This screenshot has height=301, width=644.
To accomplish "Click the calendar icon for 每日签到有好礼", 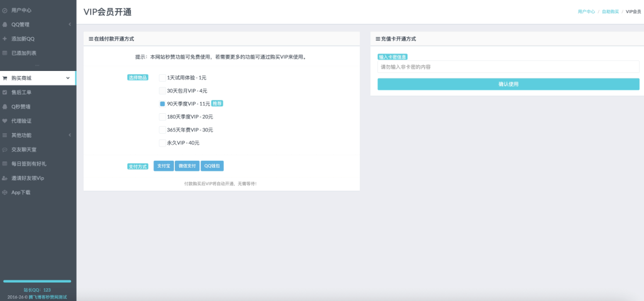I will coord(5,163).
